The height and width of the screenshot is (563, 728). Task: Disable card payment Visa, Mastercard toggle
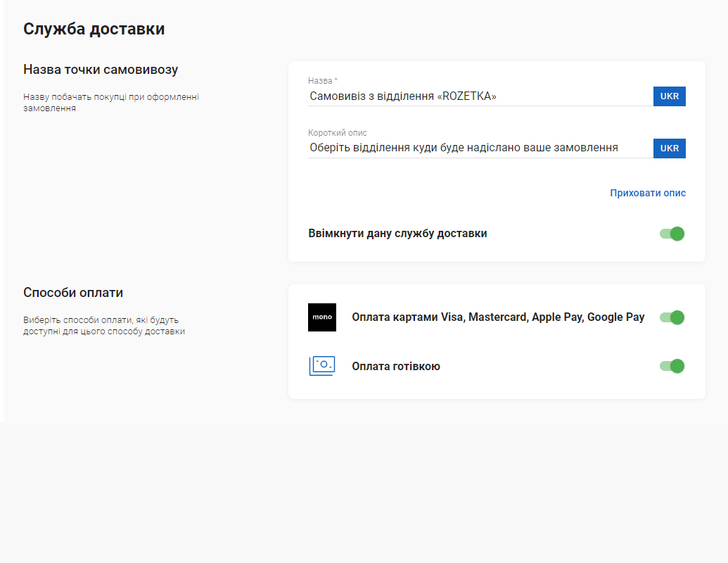point(672,317)
